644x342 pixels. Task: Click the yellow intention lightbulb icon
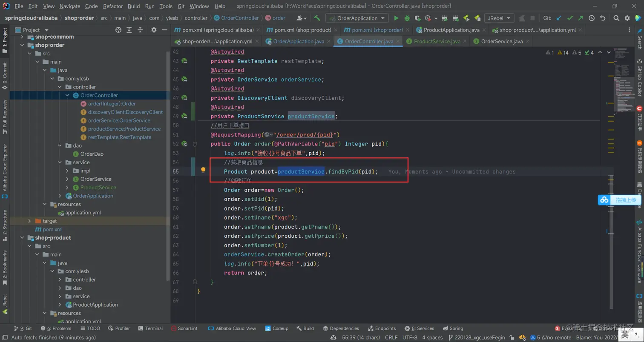(x=203, y=170)
